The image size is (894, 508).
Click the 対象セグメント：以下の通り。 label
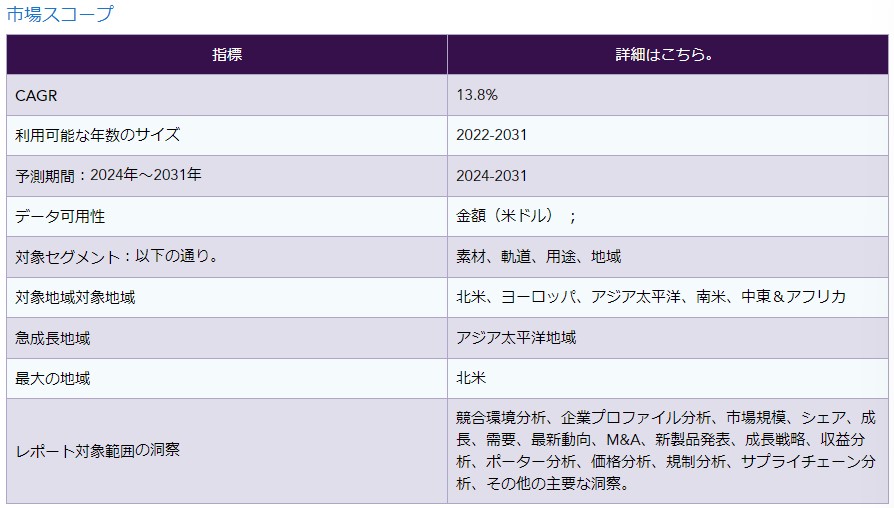click(x=117, y=257)
